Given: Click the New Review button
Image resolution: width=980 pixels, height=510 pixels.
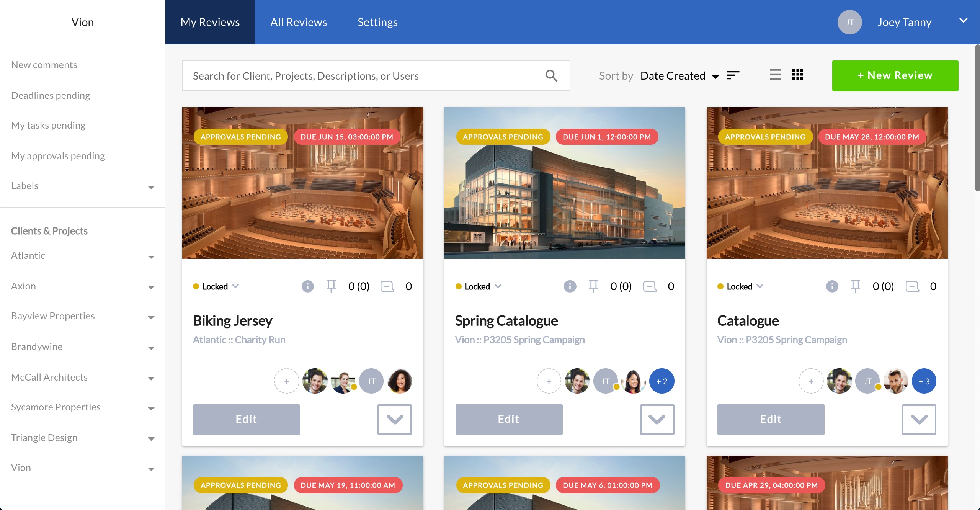Looking at the screenshot, I should (895, 76).
